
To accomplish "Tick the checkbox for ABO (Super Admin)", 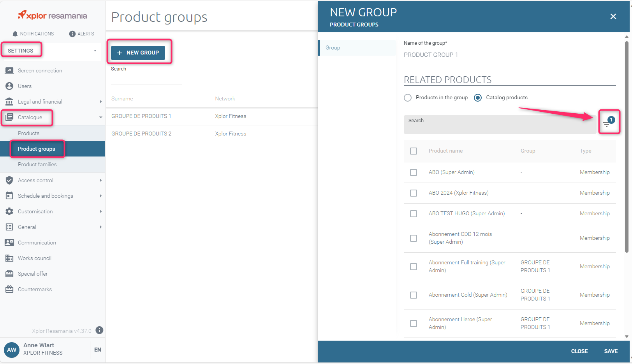I will pos(414,172).
